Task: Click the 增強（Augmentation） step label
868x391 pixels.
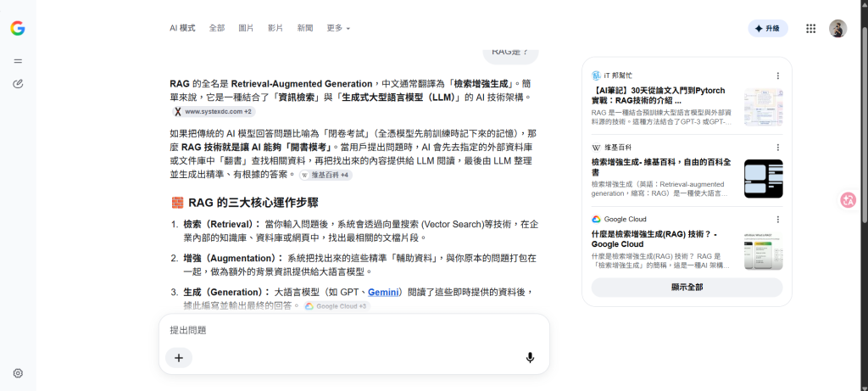Action: coord(234,258)
